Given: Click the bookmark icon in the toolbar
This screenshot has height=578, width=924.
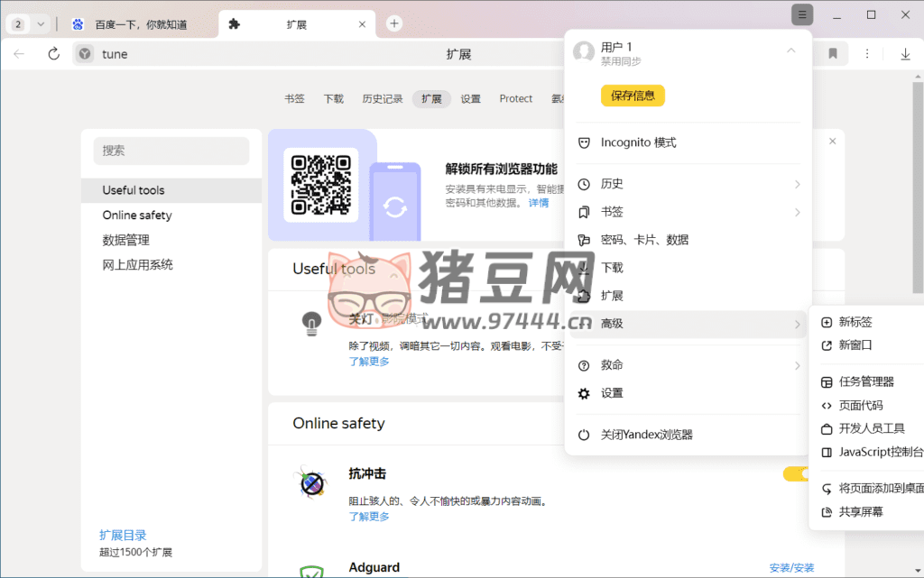Looking at the screenshot, I should pyautogui.click(x=833, y=54).
